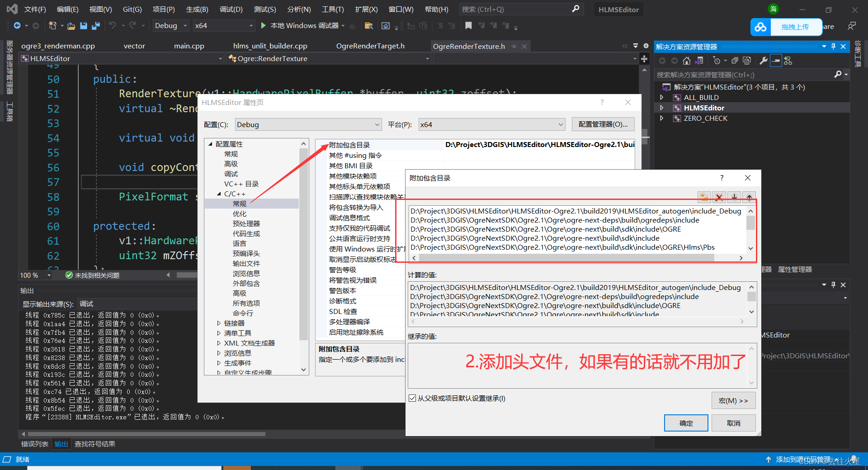Switch to the OgreRenderTarget.h tab
The height and width of the screenshot is (470, 868).
pos(370,46)
